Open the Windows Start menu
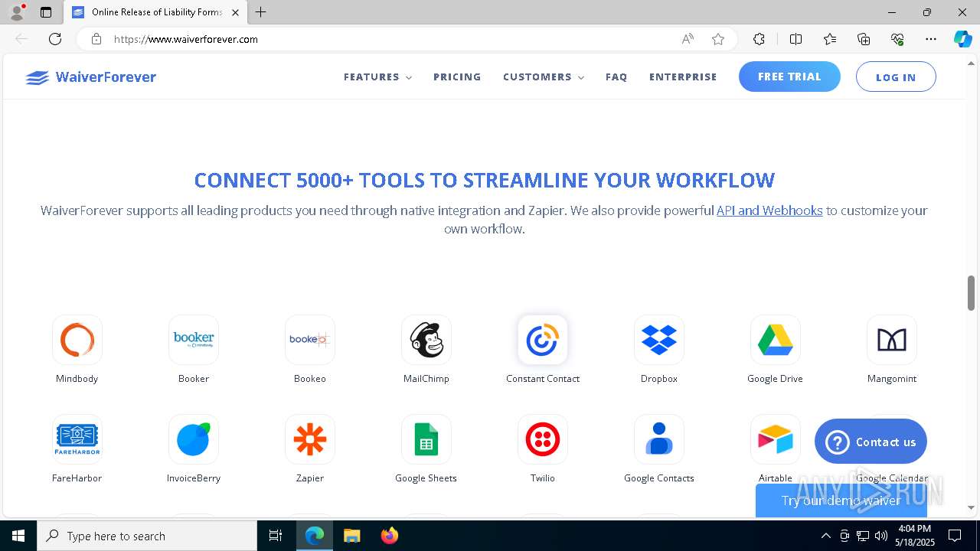Screen dimensions: 980x551 18,536
